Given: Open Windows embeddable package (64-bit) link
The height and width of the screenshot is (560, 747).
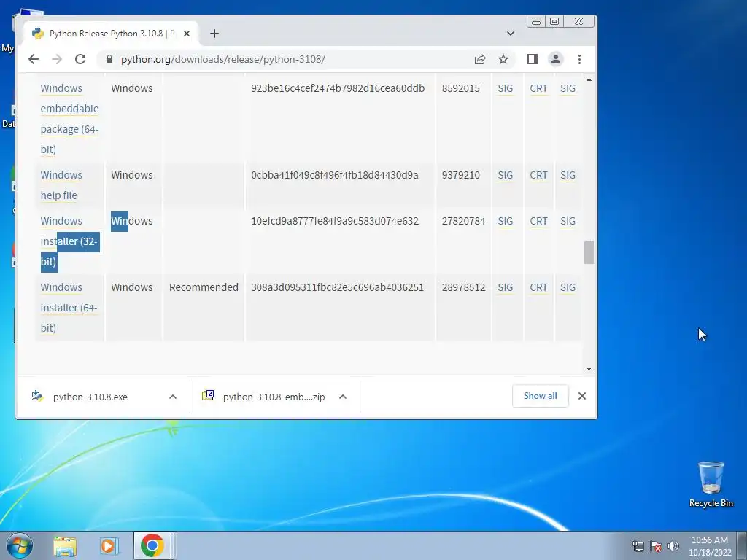Looking at the screenshot, I should pos(69,119).
